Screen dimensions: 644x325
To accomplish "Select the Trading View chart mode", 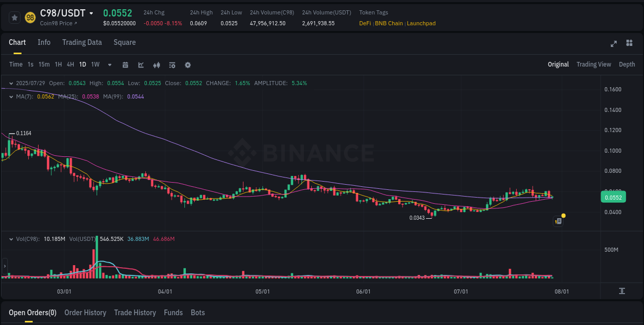I will [x=594, y=64].
